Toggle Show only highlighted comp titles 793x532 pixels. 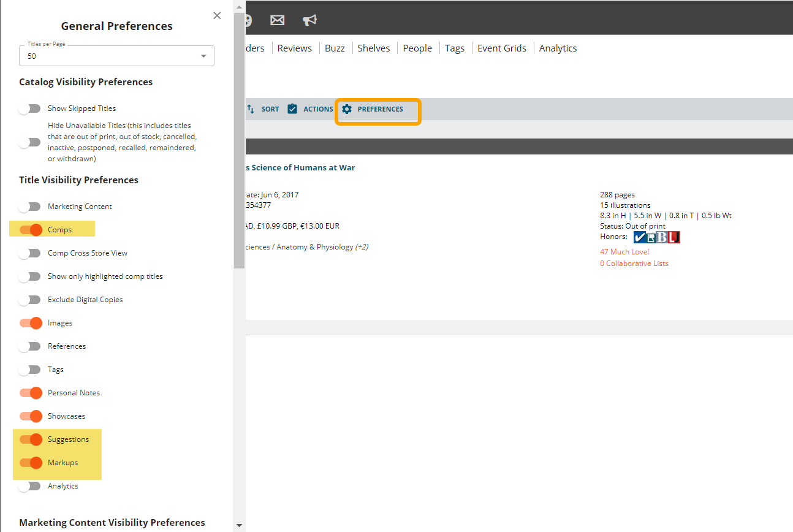[x=29, y=276]
